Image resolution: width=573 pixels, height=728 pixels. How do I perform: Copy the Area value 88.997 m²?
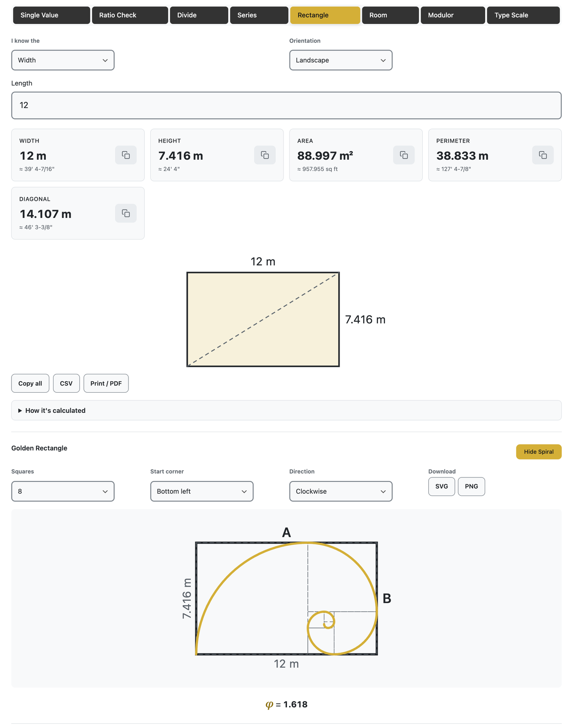(x=404, y=155)
